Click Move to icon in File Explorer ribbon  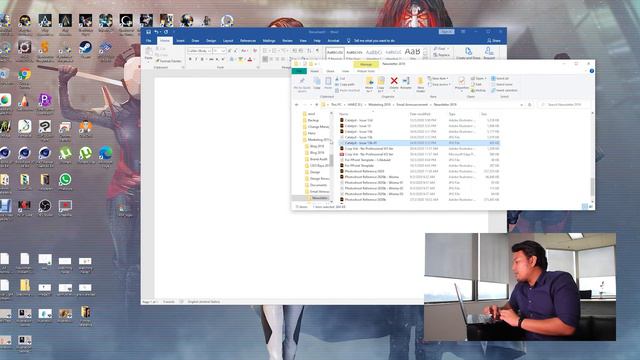[x=369, y=81]
